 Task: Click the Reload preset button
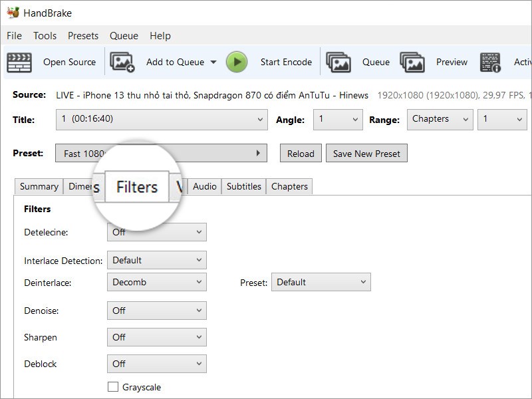(301, 154)
